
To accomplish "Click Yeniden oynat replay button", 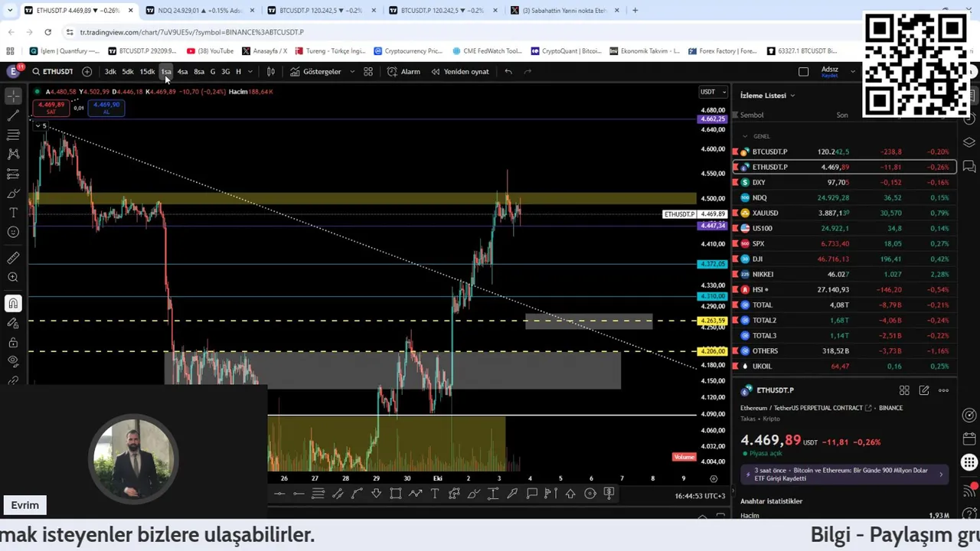I will [x=459, y=71].
